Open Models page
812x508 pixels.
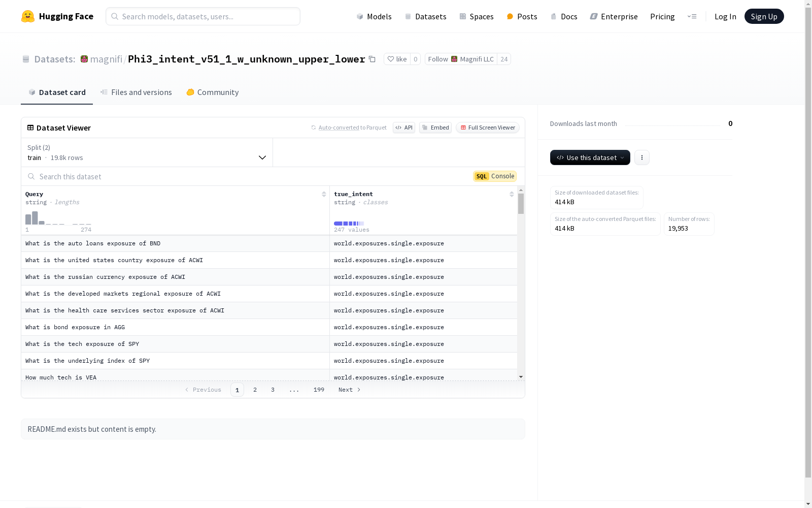click(374, 16)
